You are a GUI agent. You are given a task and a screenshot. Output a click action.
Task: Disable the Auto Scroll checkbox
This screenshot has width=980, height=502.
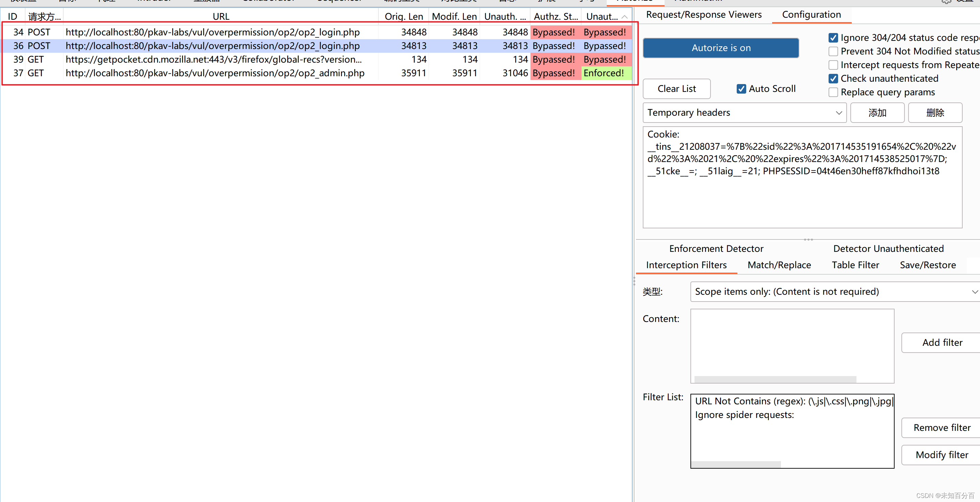click(x=741, y=89)
